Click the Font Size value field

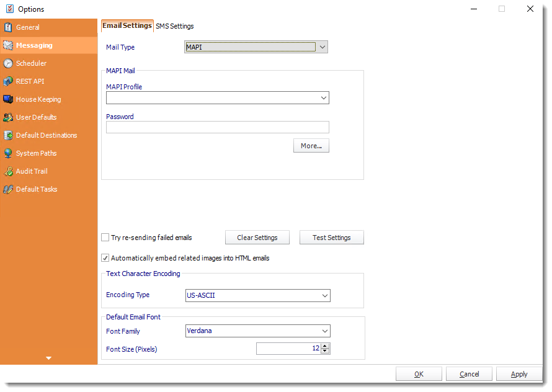pos(288,349)
